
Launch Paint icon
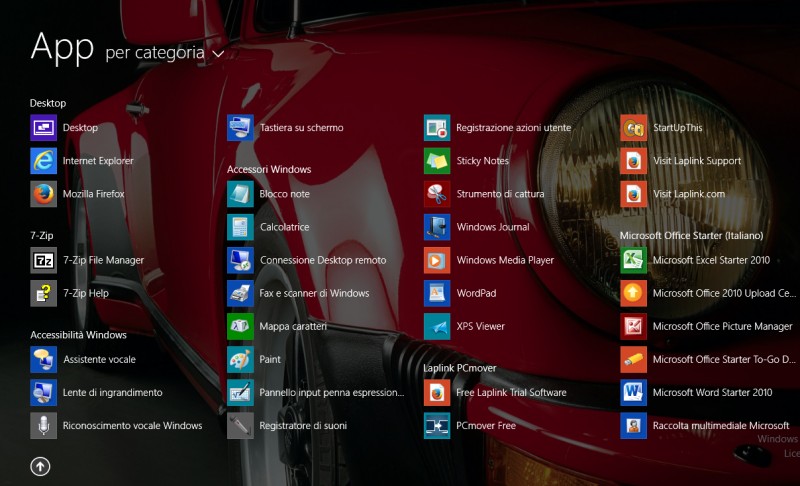pyautogui.click(x=240, y=360)
